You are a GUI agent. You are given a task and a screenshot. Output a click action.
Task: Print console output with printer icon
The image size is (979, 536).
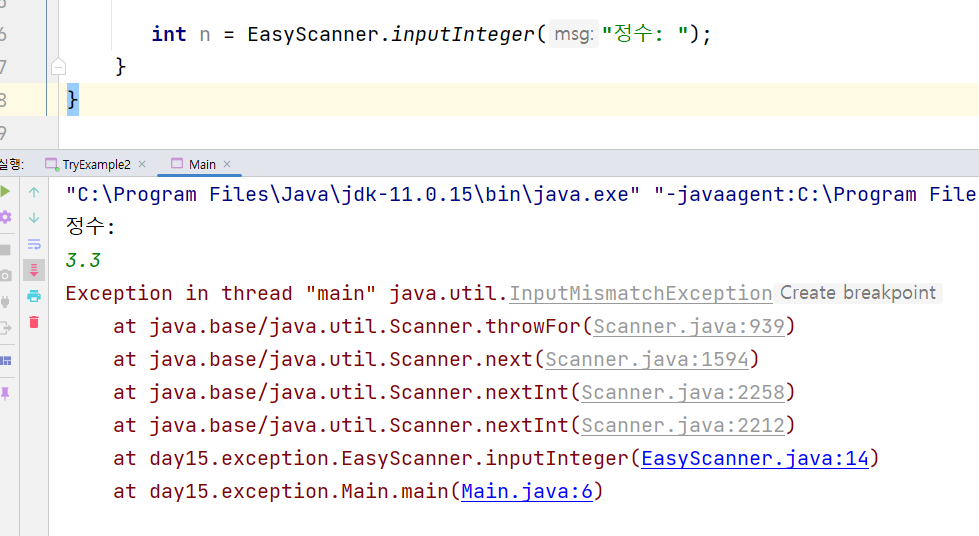point(34,296)
